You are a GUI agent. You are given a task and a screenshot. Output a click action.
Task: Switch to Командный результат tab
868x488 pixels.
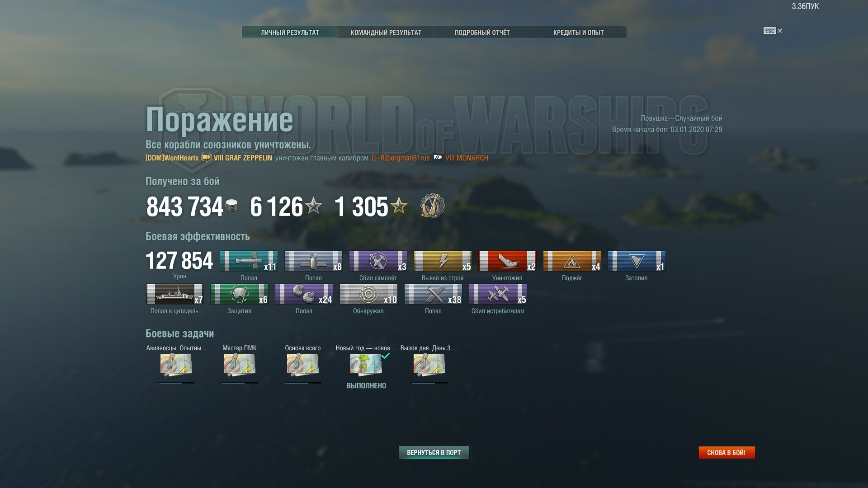click(x=386, y=33)
